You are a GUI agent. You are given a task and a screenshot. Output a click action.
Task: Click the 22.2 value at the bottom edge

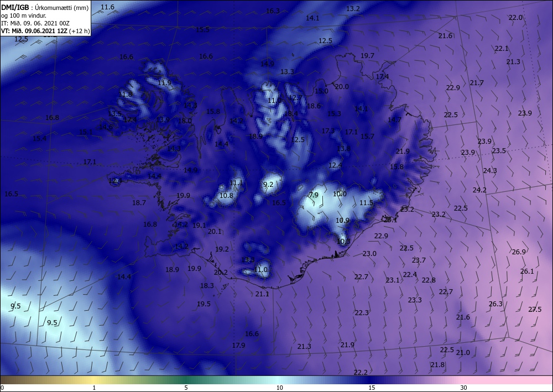pyautogui.click(x=361, y=373)
